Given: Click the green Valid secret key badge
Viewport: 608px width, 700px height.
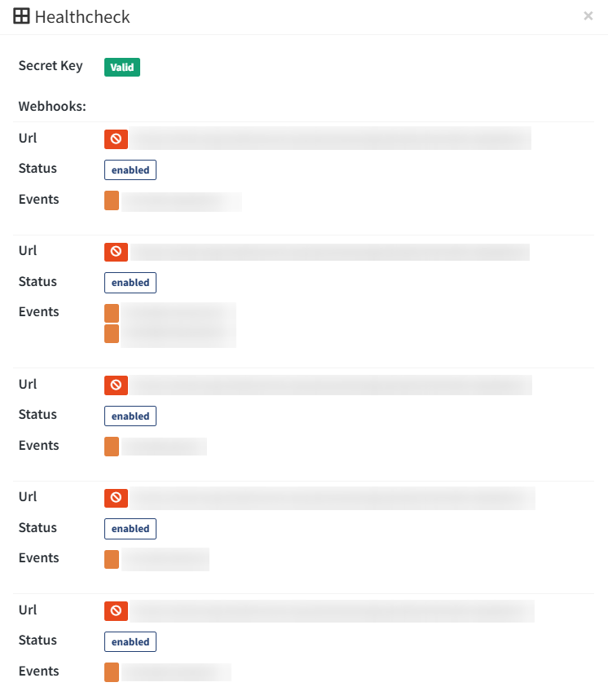Looking at the screenshot, I should pyautogui.click(x=122, y=68).
